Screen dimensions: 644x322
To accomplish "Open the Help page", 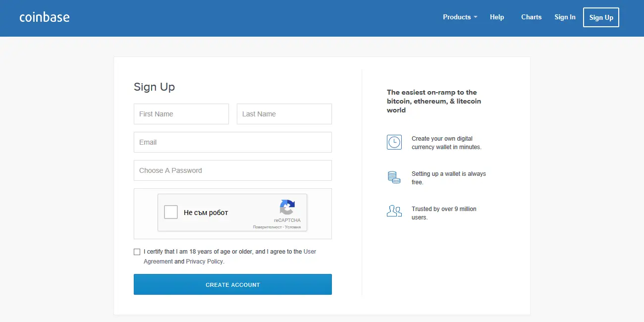I will 497,17.
